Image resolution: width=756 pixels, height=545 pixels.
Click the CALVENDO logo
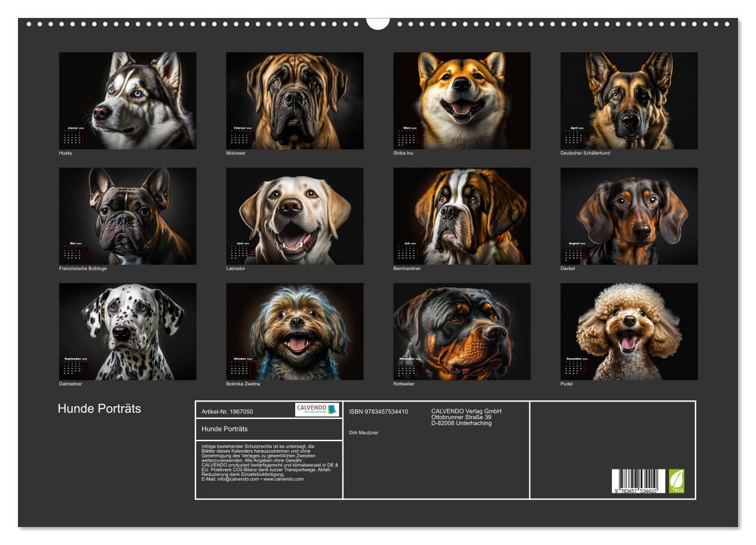point(317,409)
